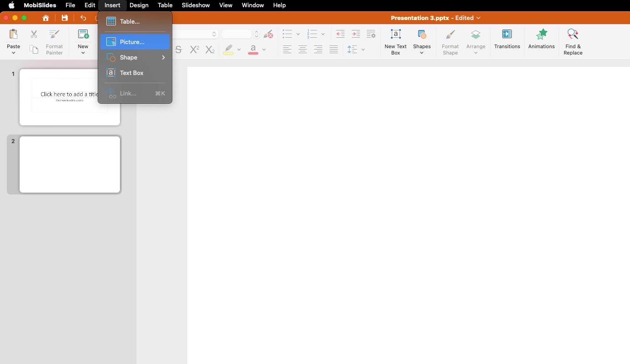Open the Animations star icon
This screenshot has width=630, height=364.
point(541,35)
